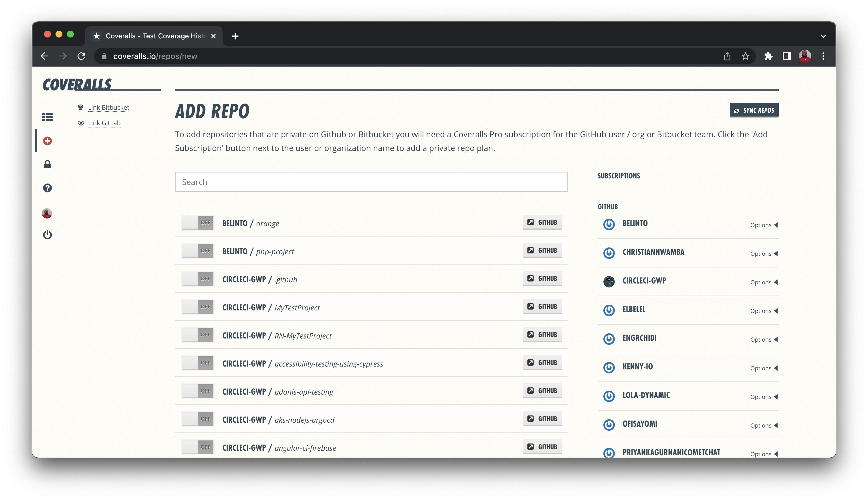Open the repos list sidebar icon
868x500 pixels.
(x=47, y=117)
